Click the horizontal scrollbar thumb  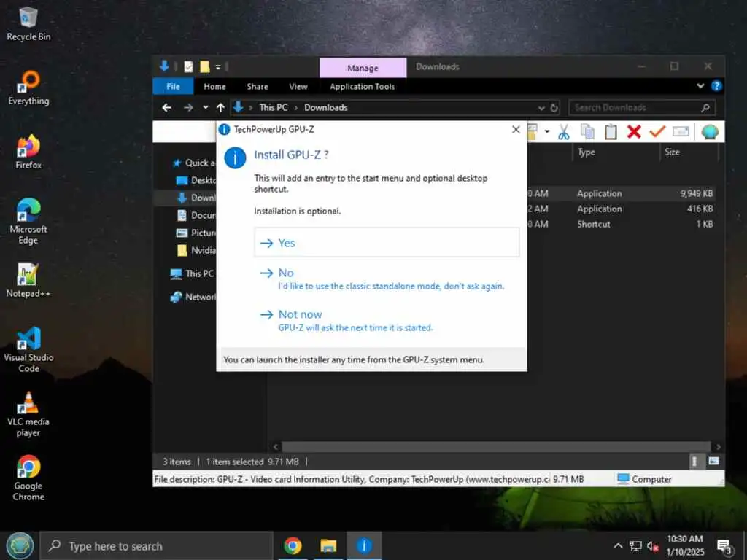496,447
